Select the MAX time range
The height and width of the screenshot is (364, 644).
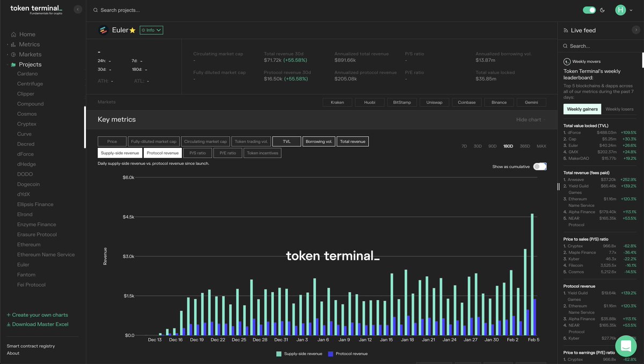(x=541, y=146)
